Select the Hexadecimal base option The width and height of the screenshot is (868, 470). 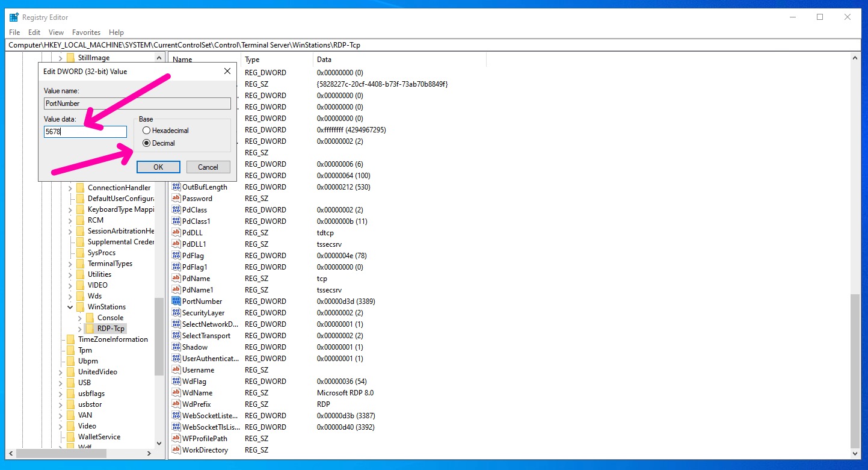(x=147, y=131)
